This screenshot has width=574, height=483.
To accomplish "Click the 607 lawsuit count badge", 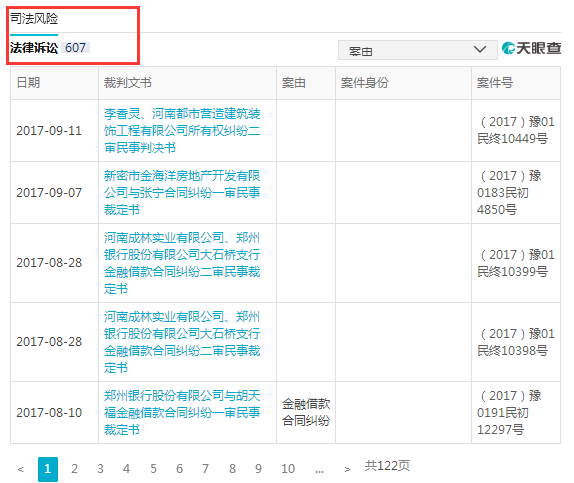I will coord(75,48).
